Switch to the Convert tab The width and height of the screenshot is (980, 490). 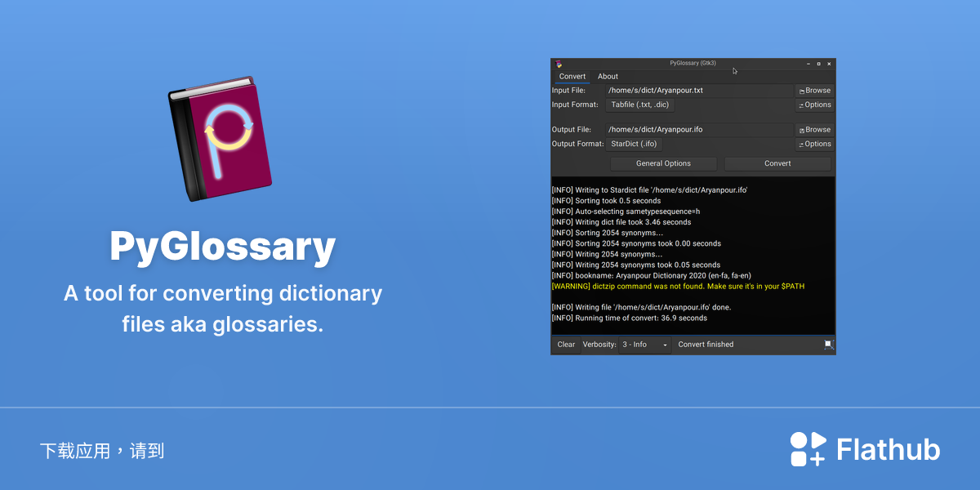point(572,77)
